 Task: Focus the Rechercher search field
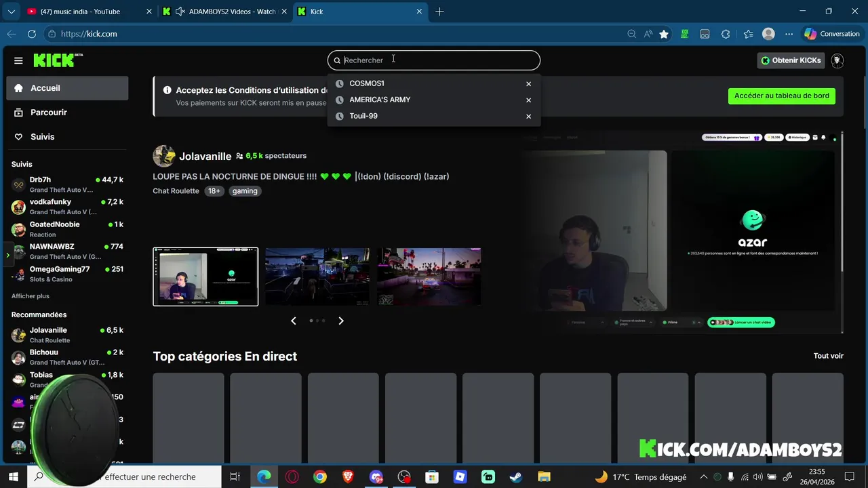[434, 60]
